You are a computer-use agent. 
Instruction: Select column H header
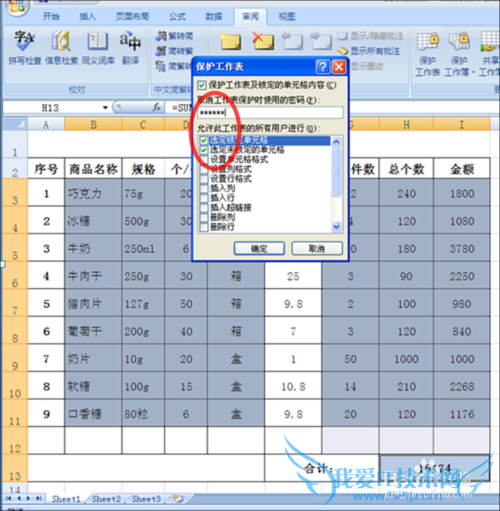(406, 124)
